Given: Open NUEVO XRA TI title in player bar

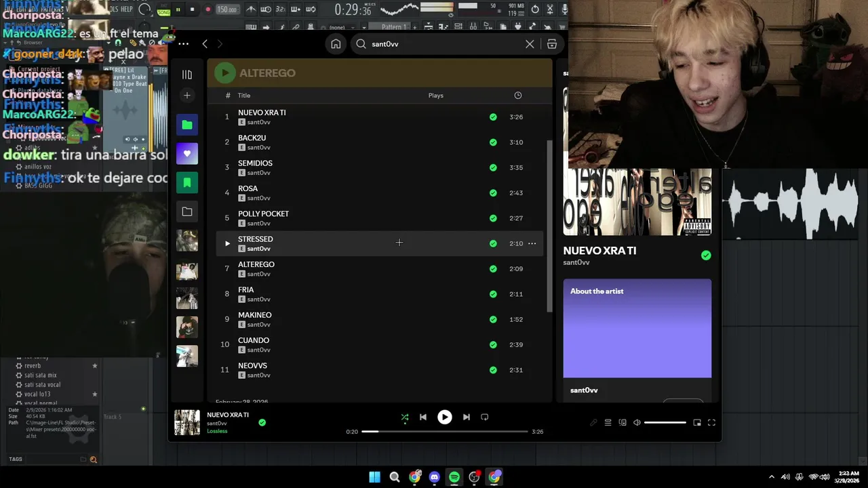Looking at the screenshot, I should coord(228,415).
